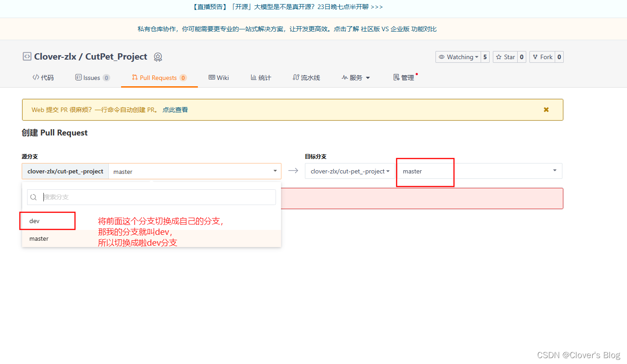
Task: Dismiss the yellow PR tip banner
Action: (x=546, y=110)
